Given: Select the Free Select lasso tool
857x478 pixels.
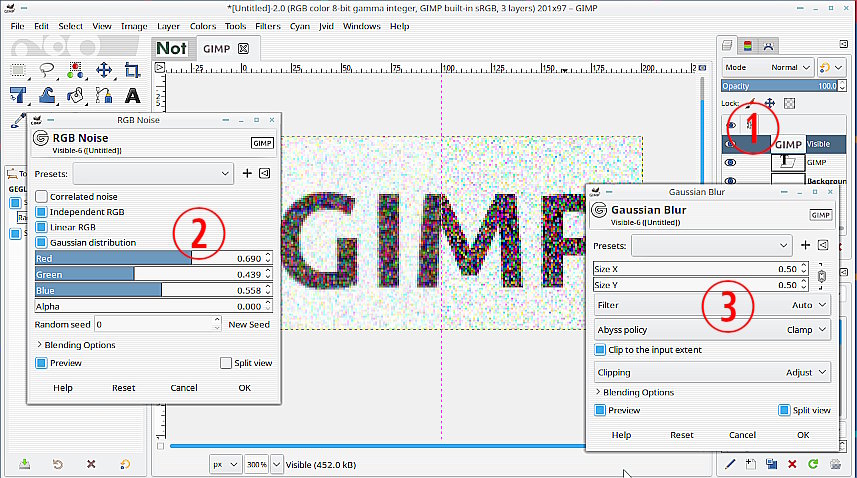Looking at the screenshot, I should pyautogui.click(x=47, y=70).
